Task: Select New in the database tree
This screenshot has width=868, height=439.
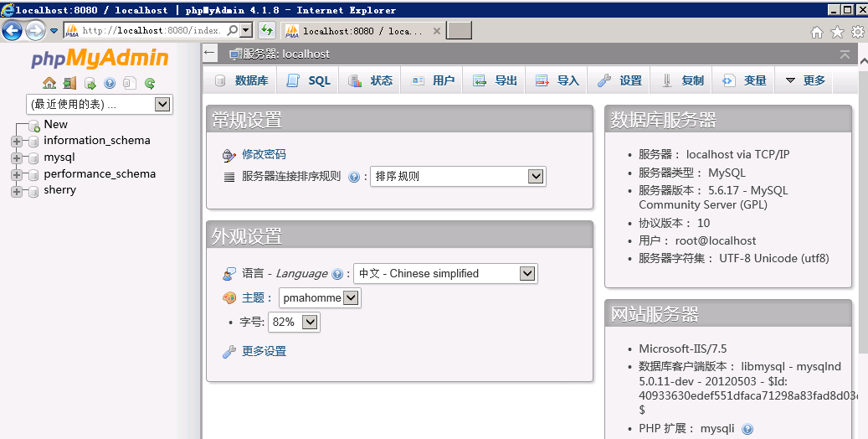Action: click(56, 125)
